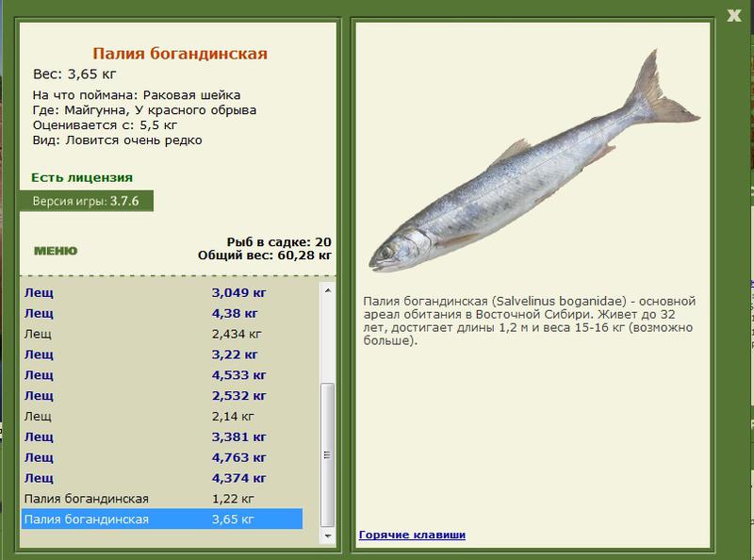The height and width of the screenshot is (560, 754).
Task: Select Палия богандинская 1,22 кг row
Action: click(162, 499)
